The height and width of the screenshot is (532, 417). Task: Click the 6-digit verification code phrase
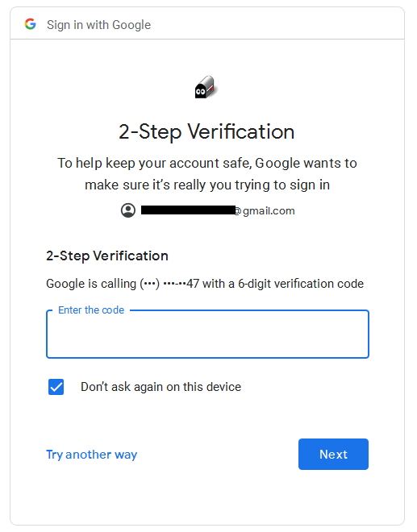pyautogui.click(x=301, y=284)
